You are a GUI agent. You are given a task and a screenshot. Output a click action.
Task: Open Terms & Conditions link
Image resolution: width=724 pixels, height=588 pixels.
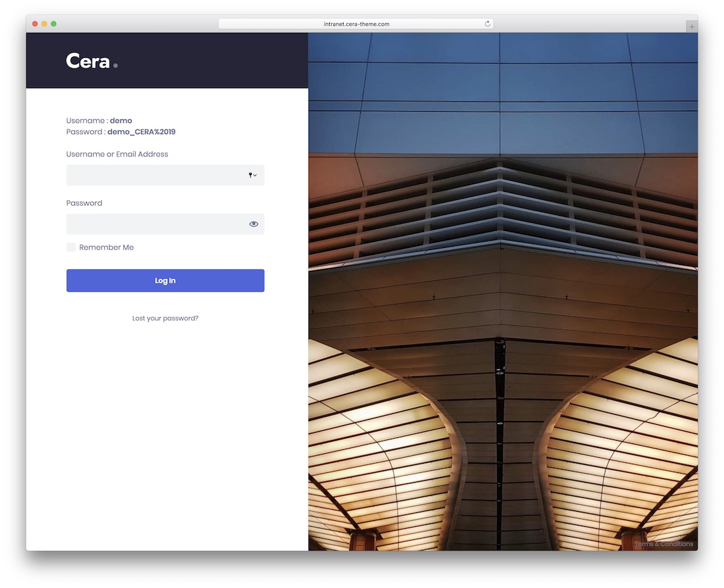coord(663,544)
